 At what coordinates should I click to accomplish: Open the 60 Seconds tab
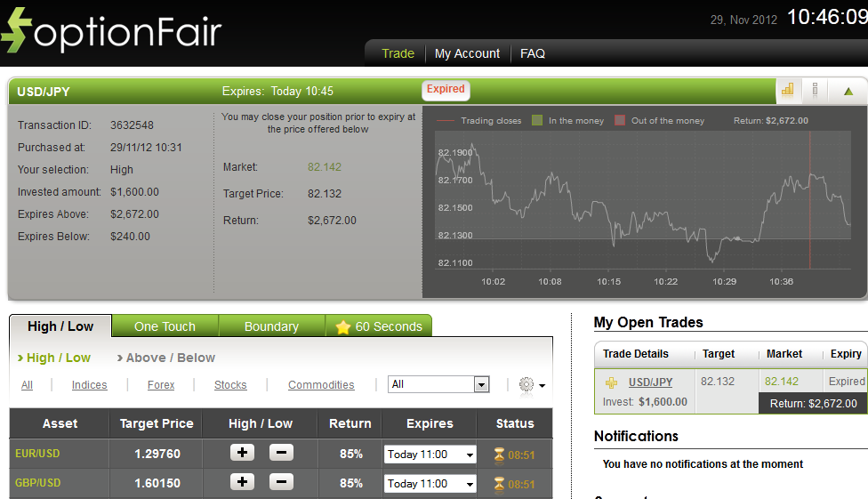(378, 326)
